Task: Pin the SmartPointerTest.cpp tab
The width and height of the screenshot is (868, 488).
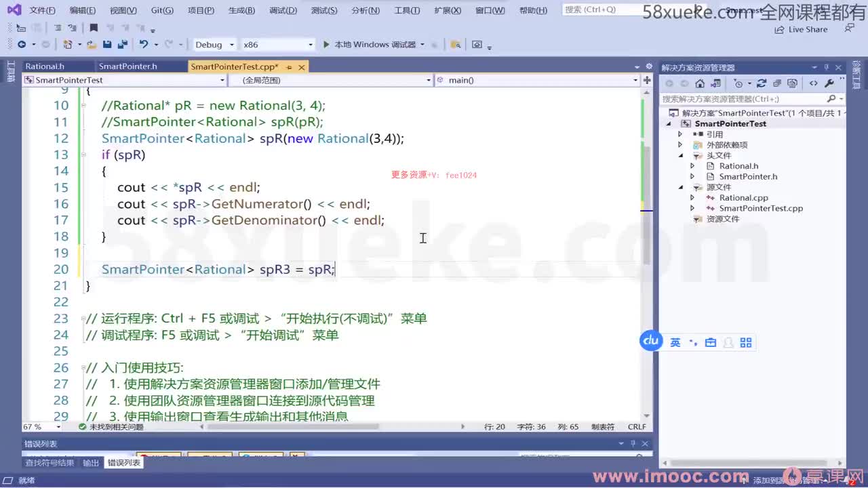Action: 289,67
